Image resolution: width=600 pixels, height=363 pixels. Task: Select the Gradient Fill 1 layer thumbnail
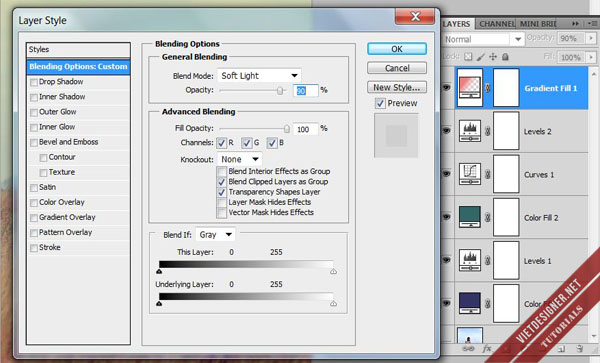470,88
